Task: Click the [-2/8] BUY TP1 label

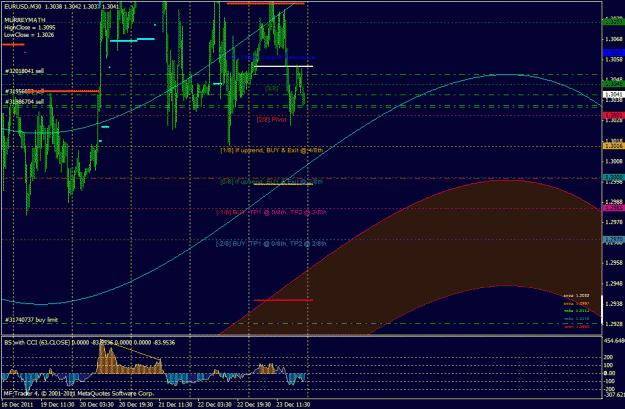Action: point(271,244)
